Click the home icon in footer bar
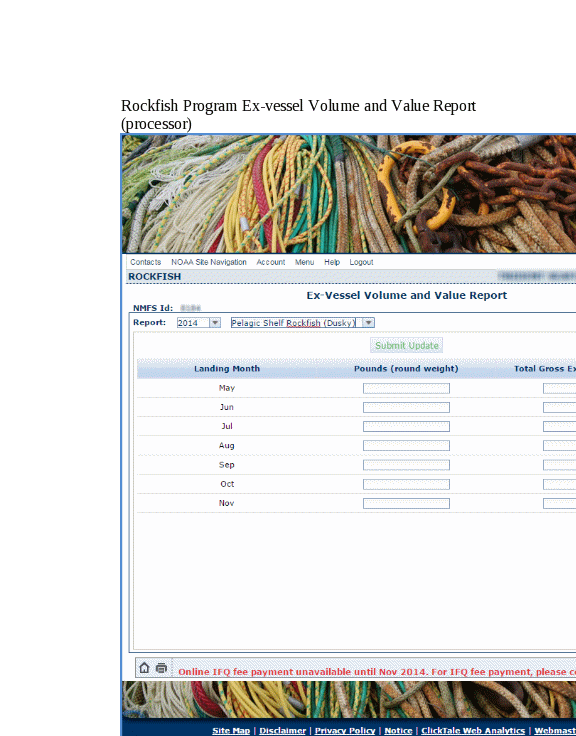 [x=144, y=667]
